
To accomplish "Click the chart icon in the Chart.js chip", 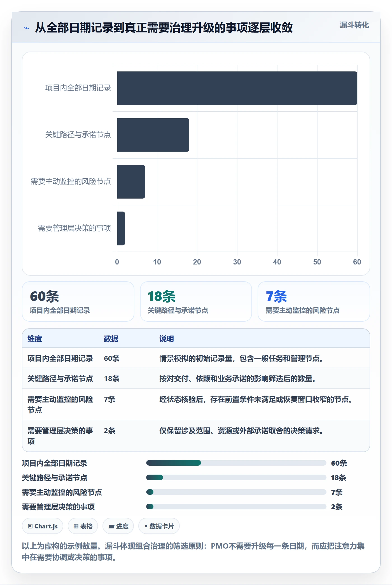I will pos(30,526).
